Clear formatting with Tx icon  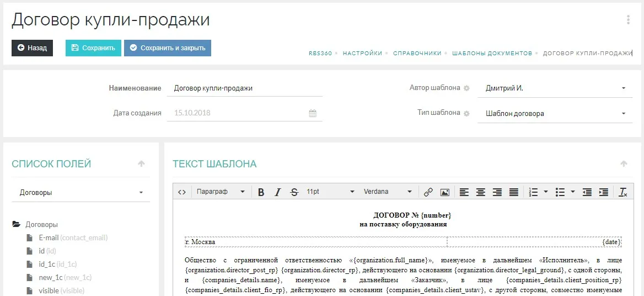coord(623,192)
